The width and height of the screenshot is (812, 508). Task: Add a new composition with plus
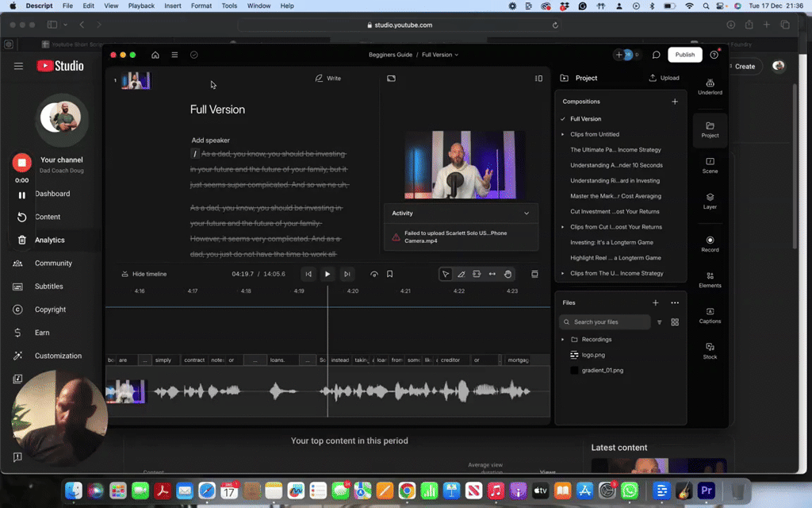click(675, 102)
